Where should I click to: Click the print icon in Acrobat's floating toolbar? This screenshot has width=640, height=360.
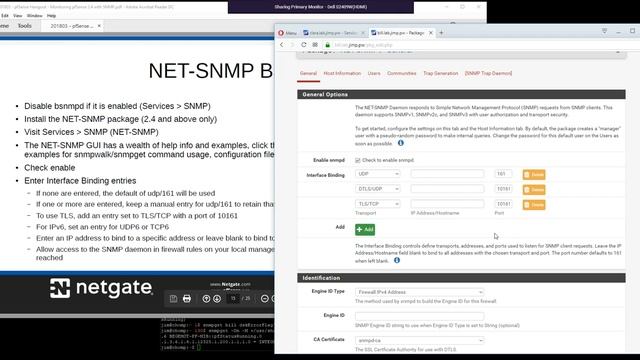point(187,299)
